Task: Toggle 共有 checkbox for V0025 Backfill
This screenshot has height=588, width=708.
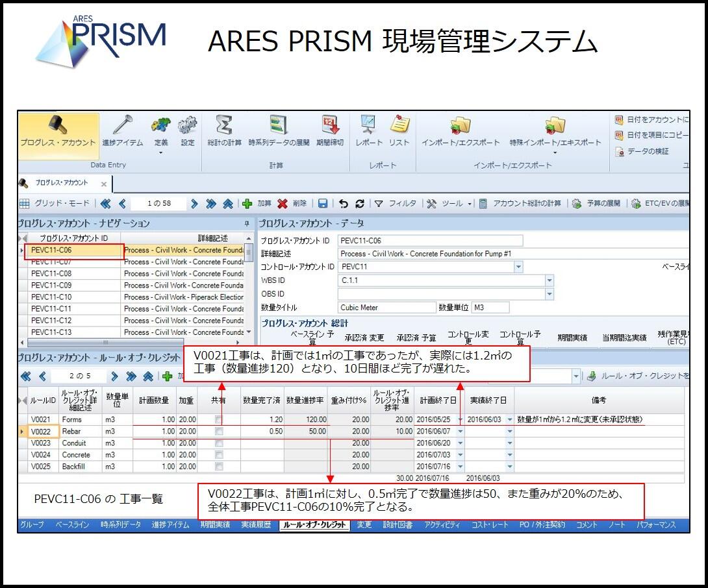Action: tap(219, 467)
